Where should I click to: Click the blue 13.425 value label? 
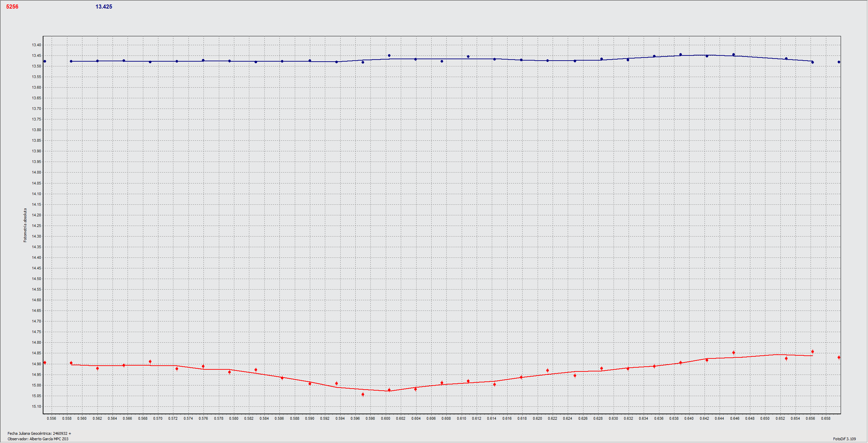click(104, 7)
